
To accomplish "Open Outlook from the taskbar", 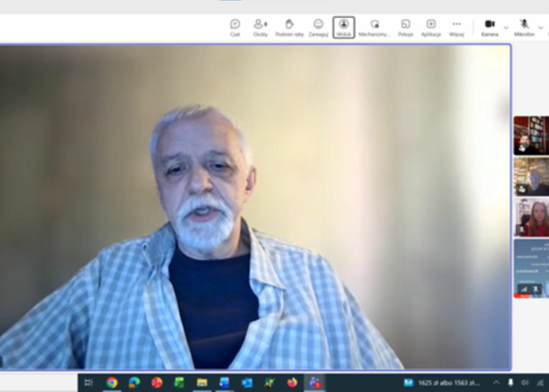I will tap(247, 383).
